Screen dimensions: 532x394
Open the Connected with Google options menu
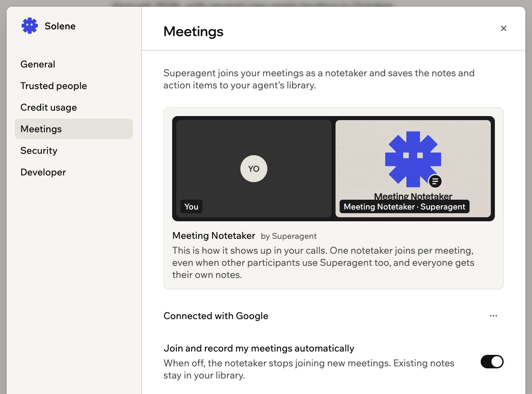pos(493,316)
